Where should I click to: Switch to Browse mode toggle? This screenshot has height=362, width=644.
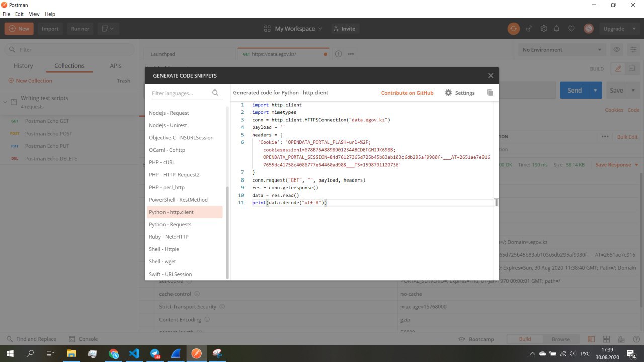coord(560,339)
